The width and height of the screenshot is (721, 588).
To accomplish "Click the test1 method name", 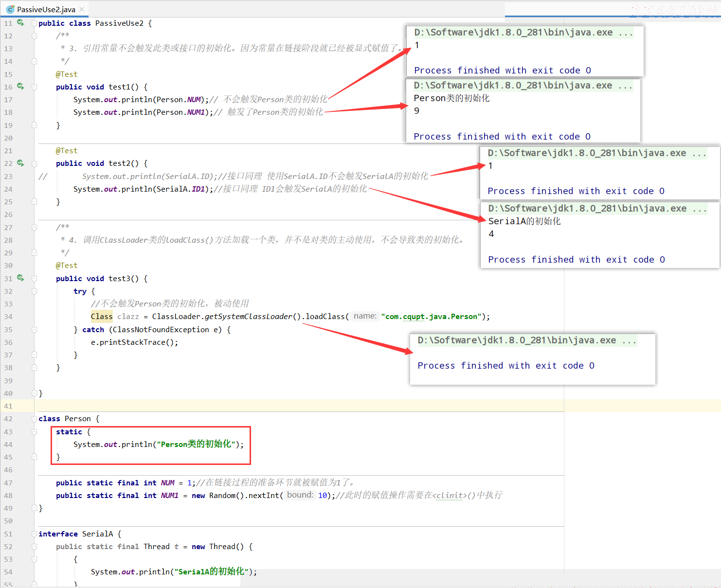I will [119, 87].
